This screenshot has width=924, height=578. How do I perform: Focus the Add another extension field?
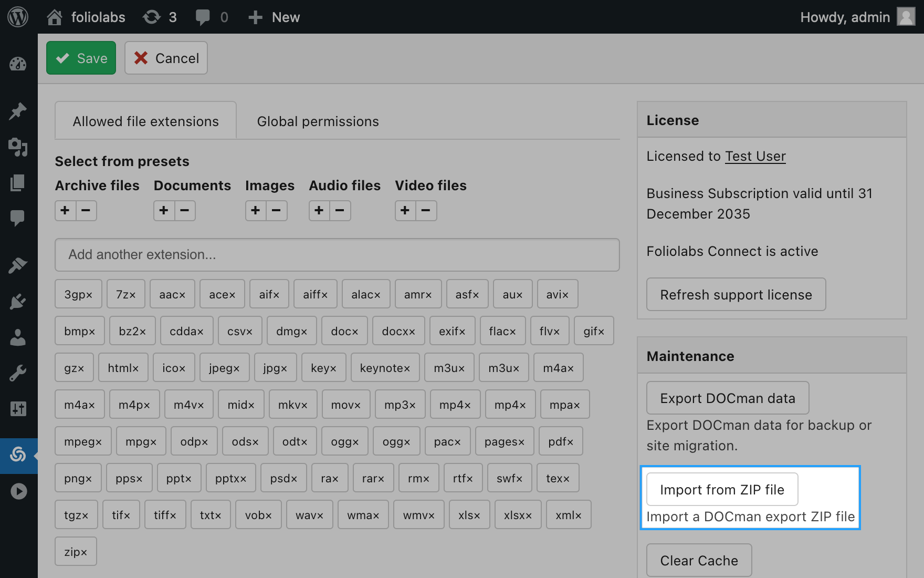337,255
